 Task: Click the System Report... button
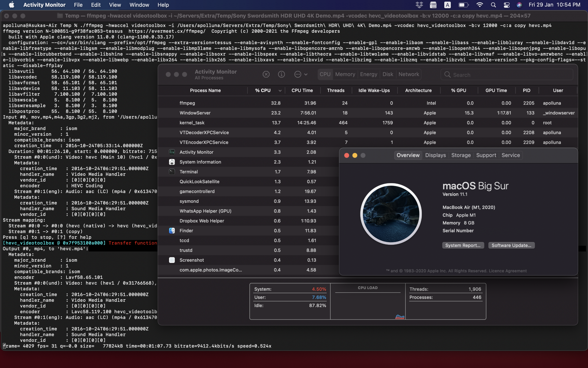(x=463, y=245)
